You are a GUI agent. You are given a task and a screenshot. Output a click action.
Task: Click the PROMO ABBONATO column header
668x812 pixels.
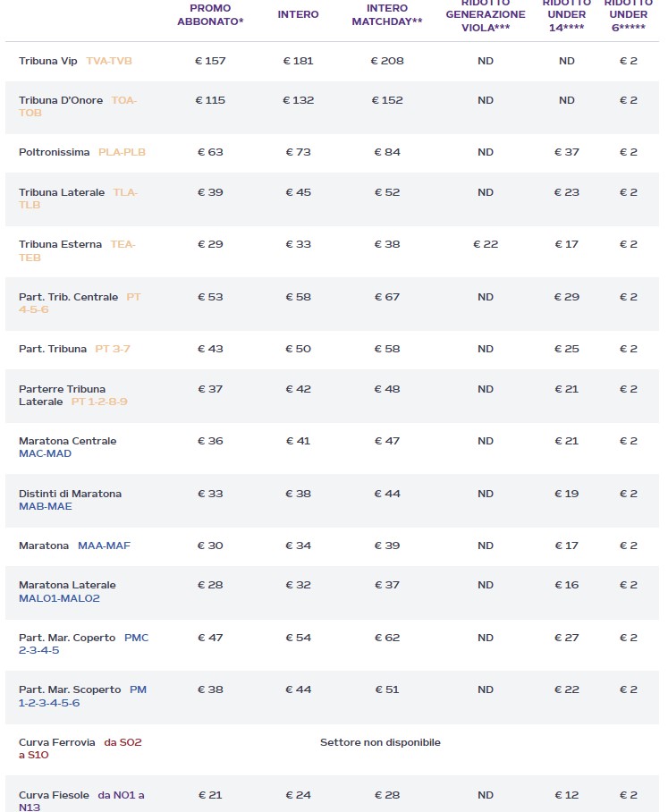(x=210, y=14)
